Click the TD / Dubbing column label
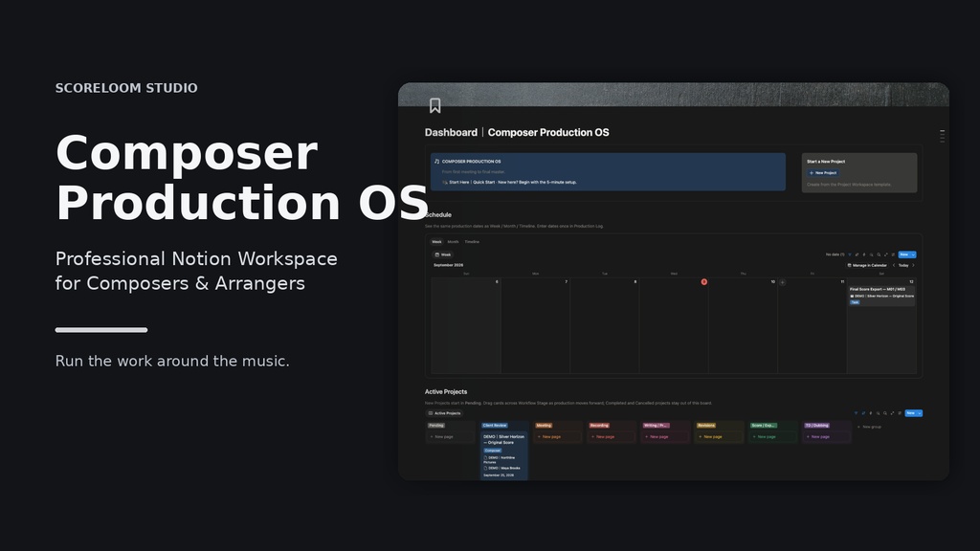This screenshot has width=980, height=551. point(817,426)
